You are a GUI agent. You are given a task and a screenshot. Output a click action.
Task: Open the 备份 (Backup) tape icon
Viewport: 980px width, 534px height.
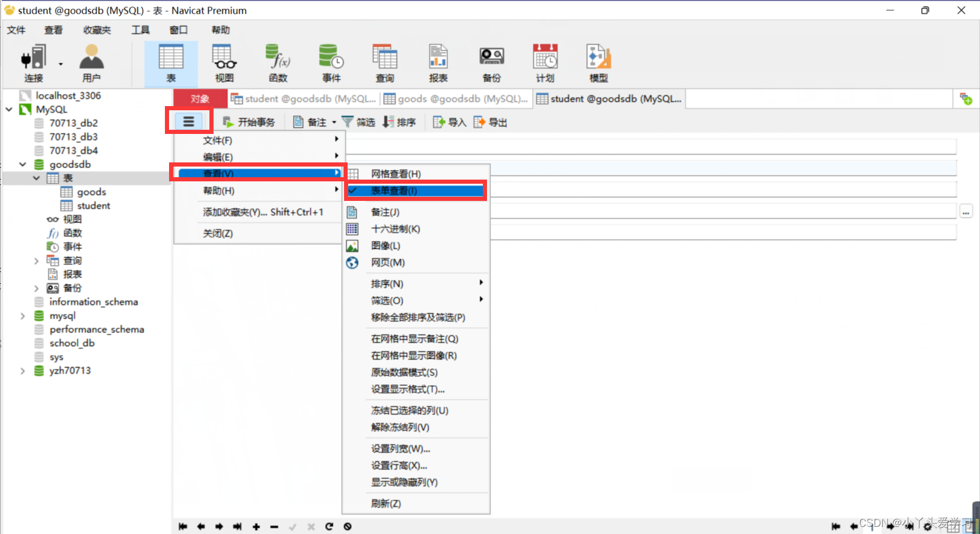point(491,63)
